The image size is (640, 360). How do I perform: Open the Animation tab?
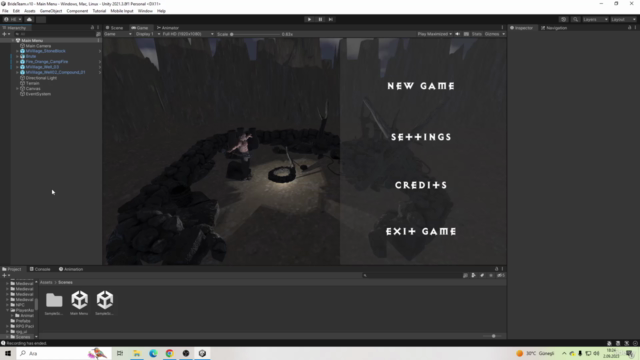71,269
